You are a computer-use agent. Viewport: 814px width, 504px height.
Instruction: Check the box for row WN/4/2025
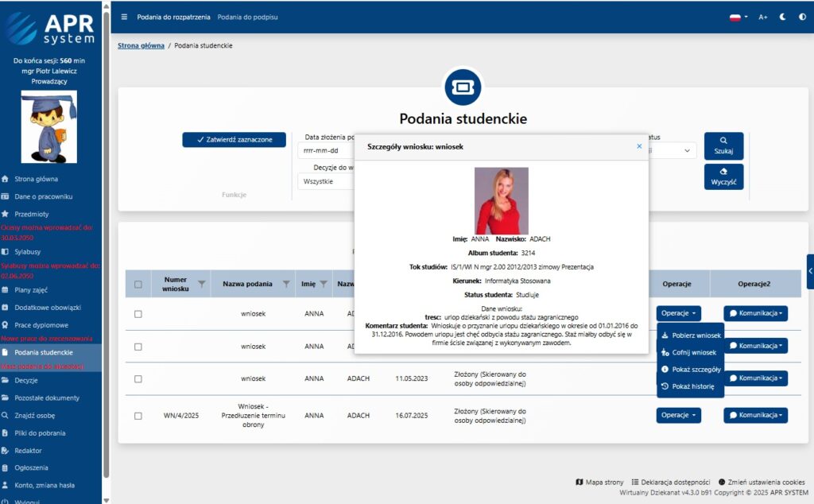[138, 416]
